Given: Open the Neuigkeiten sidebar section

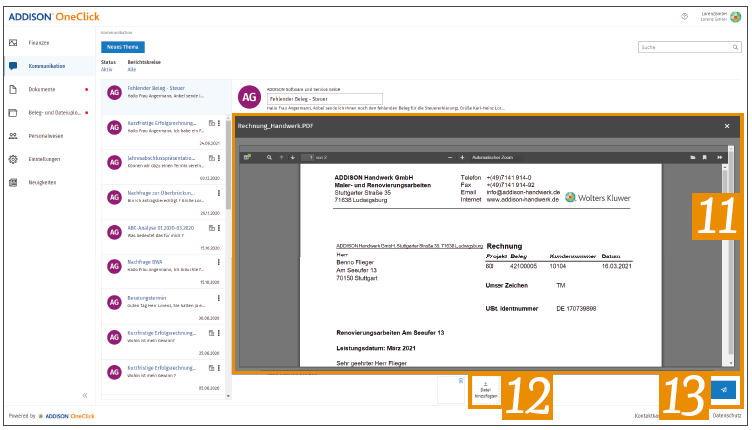Looking at the screenshot, I should [x=42, y=183].
